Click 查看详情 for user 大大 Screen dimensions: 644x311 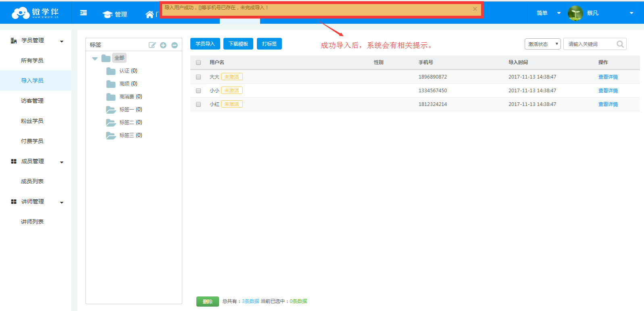click(x=608, y=77)
